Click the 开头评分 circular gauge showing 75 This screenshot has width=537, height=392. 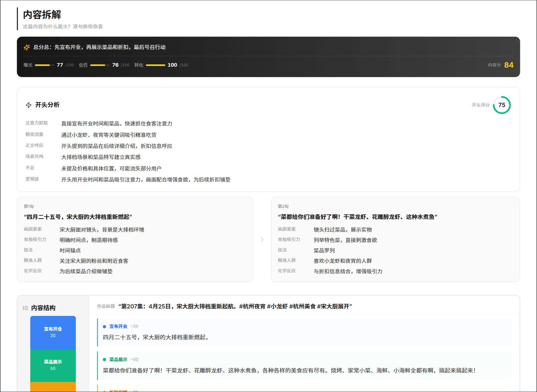coord(502,105)
